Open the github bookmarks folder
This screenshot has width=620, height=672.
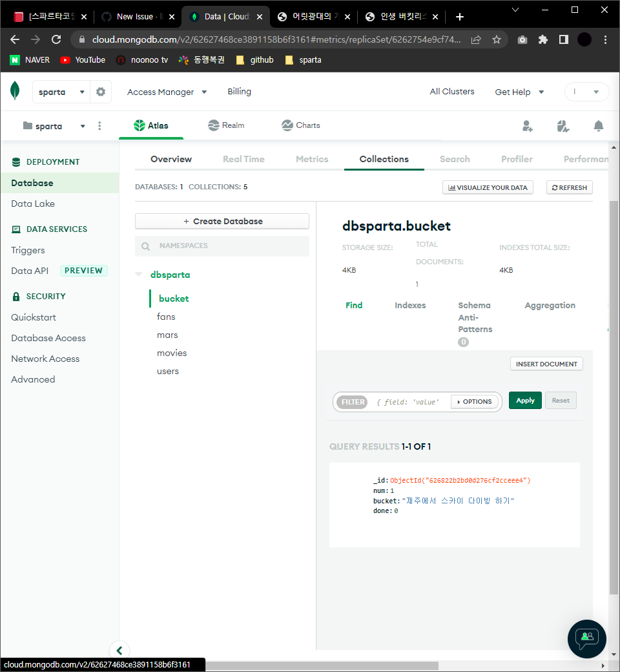point(255,60)
